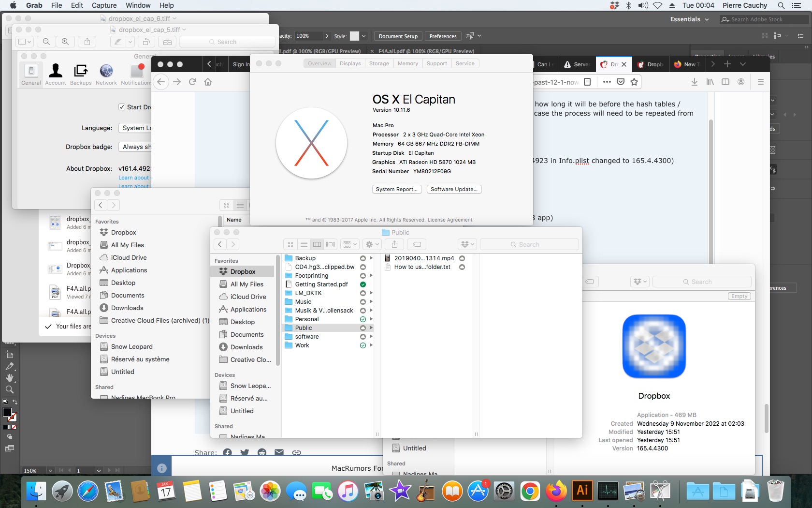This screenshot has width=812, height=508.
Task: Open the Backups tab in Dropbox preferences
Action: 81,75
